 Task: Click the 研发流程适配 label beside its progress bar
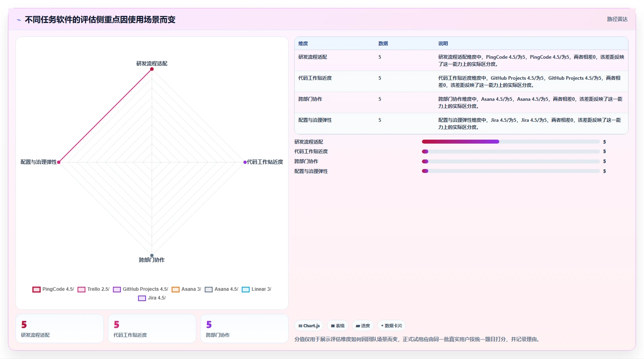click(309, 142)
